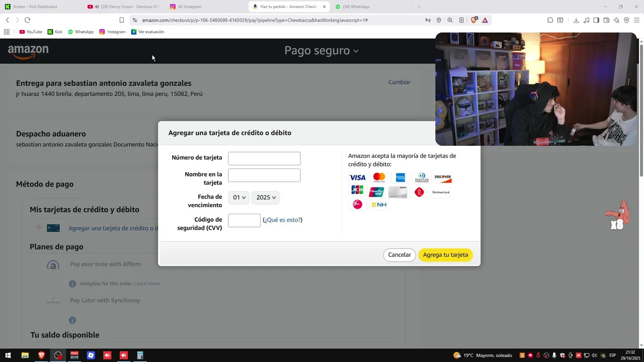Click the Learn more link under Affirm
Screen dimensions: 644x362
click(x=147, y=284)
